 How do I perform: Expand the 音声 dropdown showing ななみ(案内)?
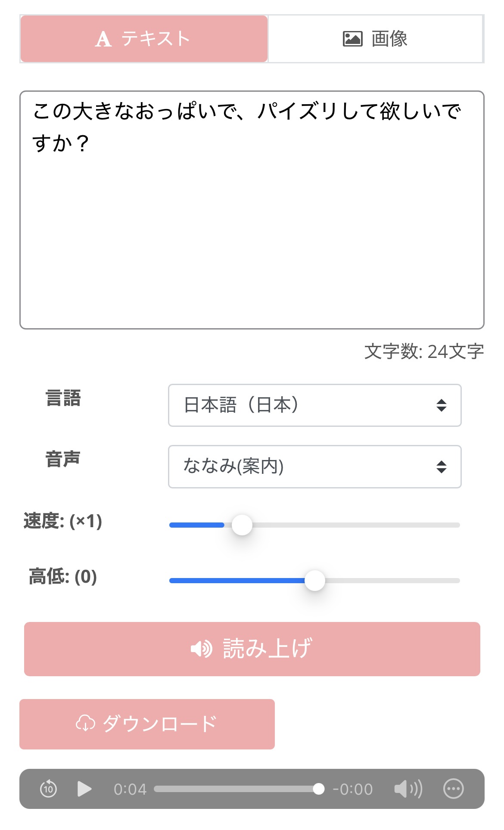coord(314,466)
